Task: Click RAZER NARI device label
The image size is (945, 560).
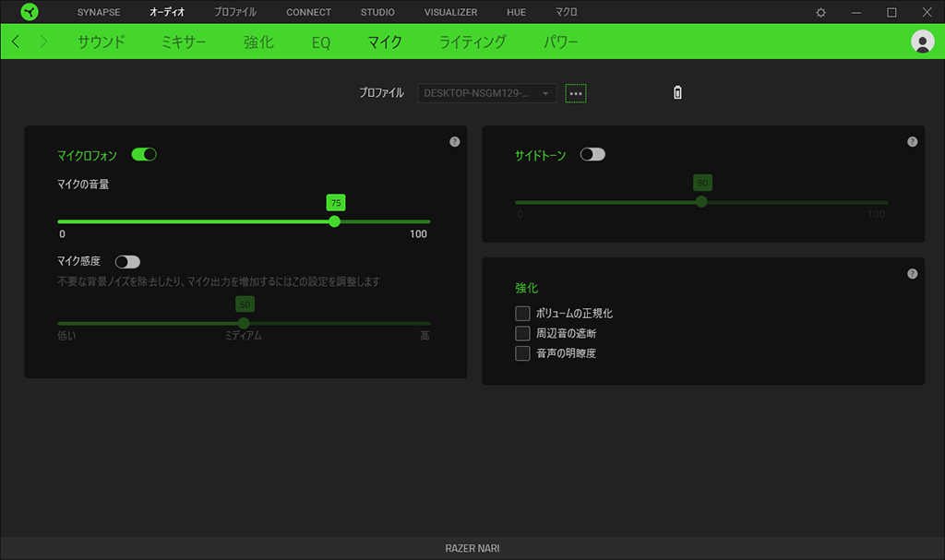Action: [472, 548]
